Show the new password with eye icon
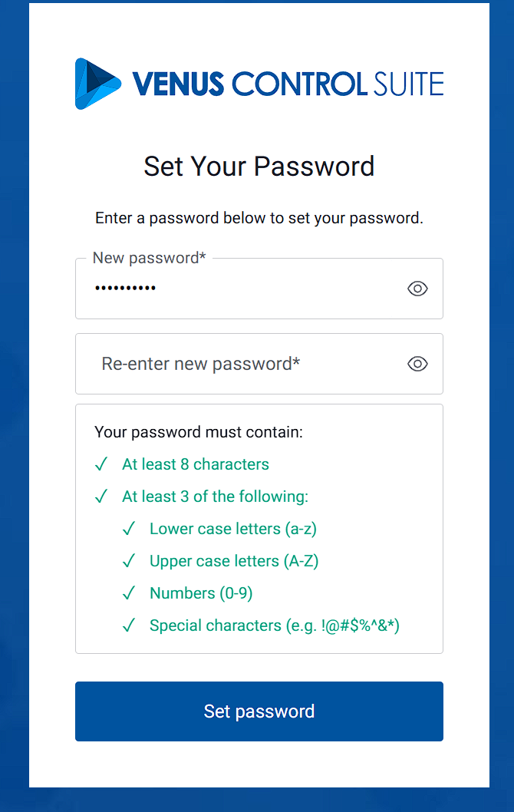Viewport: 514px width, 812px height. [x=417, y=289]
